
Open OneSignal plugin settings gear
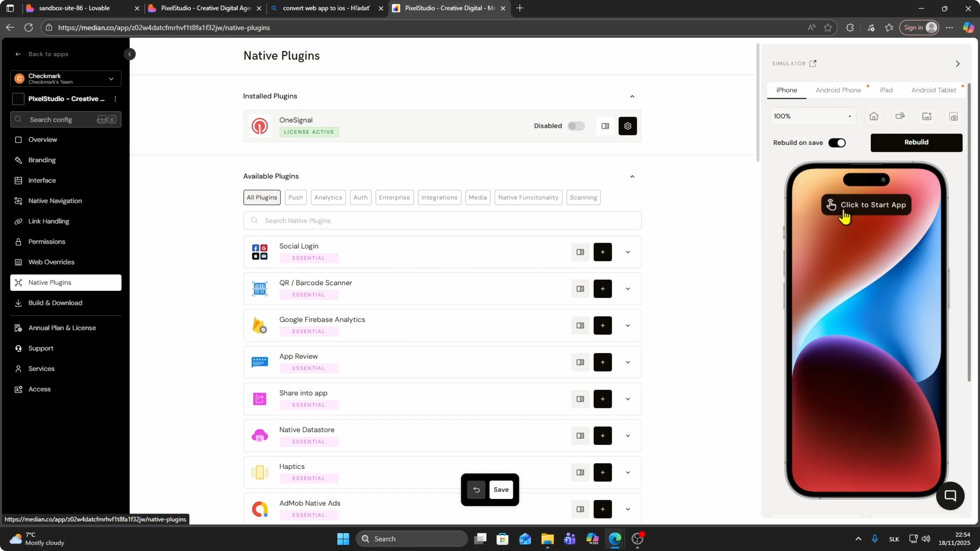coord(627,126)
